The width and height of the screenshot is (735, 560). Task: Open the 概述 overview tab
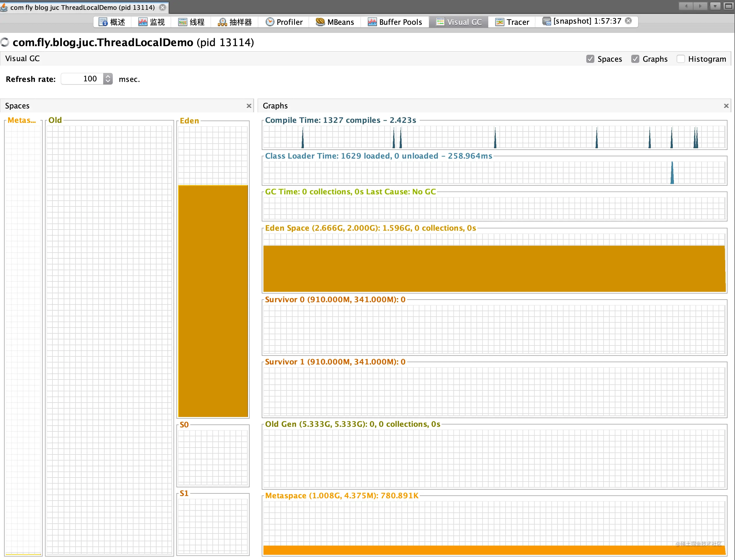112,22
